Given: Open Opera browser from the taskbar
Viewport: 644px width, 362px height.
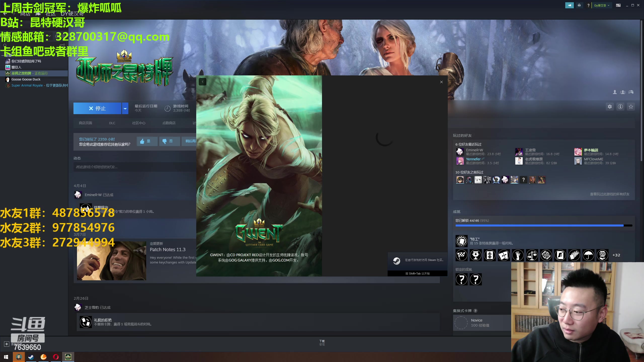Looking at the screenshot, I should point(56,357).
